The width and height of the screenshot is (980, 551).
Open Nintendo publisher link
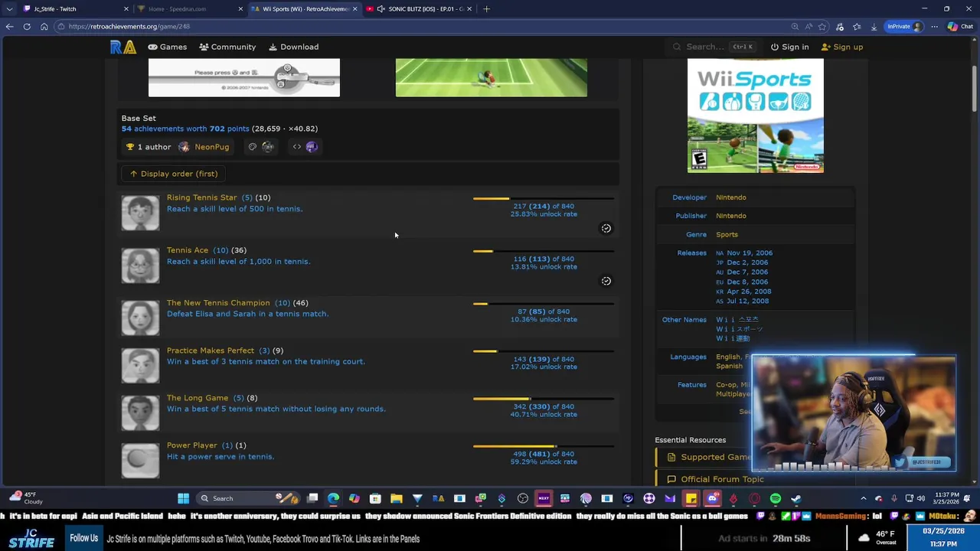pos(730,216)
